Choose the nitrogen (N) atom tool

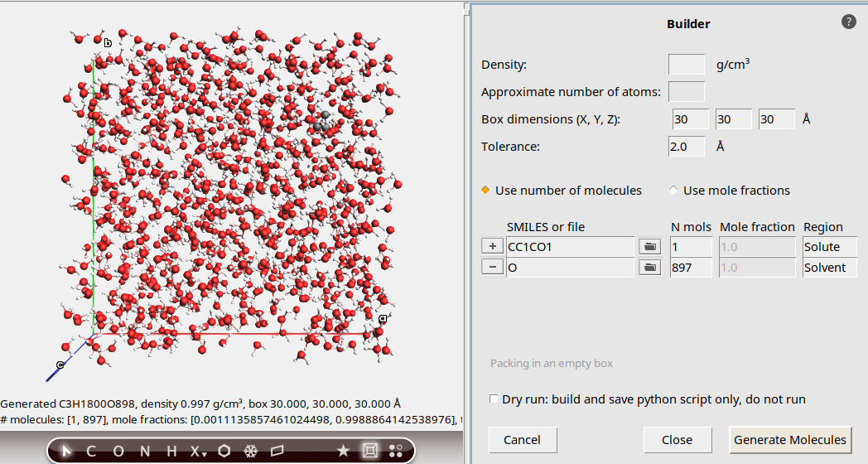tap(145, 451)
